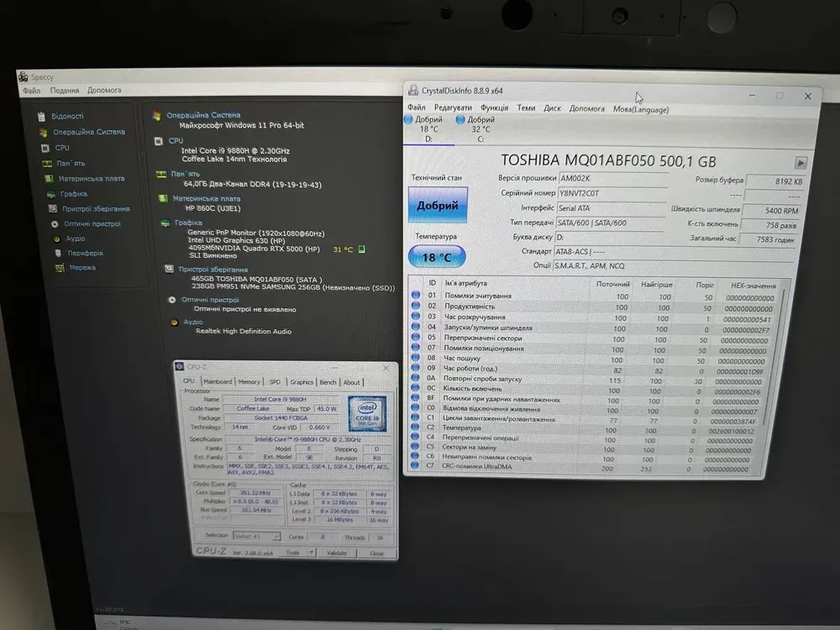Click the Пристрої зберігання disk icon in sidebar
Image resolution: width=840 pixels, height=630 pixels.
pyautogui.click(x=52, y=209)
